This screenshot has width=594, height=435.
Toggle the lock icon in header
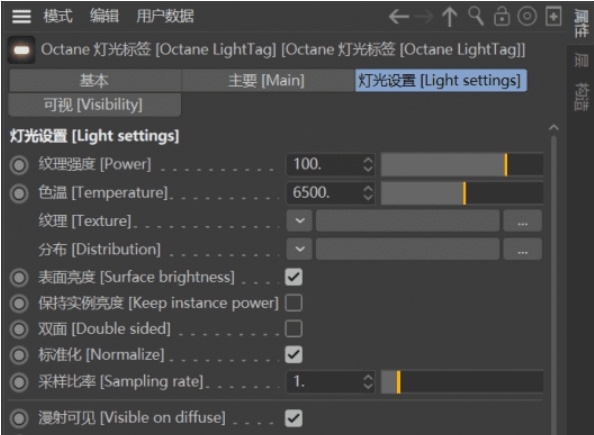[502, 17]
